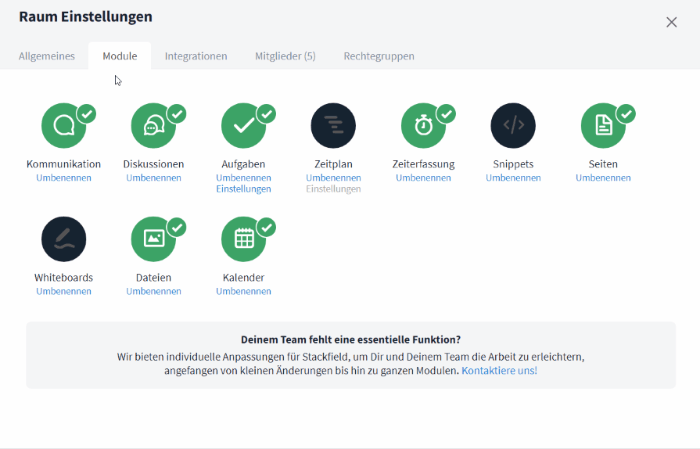700x449 pixels.
Task: Enable the Snippets code module icon
Action: tap(514, 126)
